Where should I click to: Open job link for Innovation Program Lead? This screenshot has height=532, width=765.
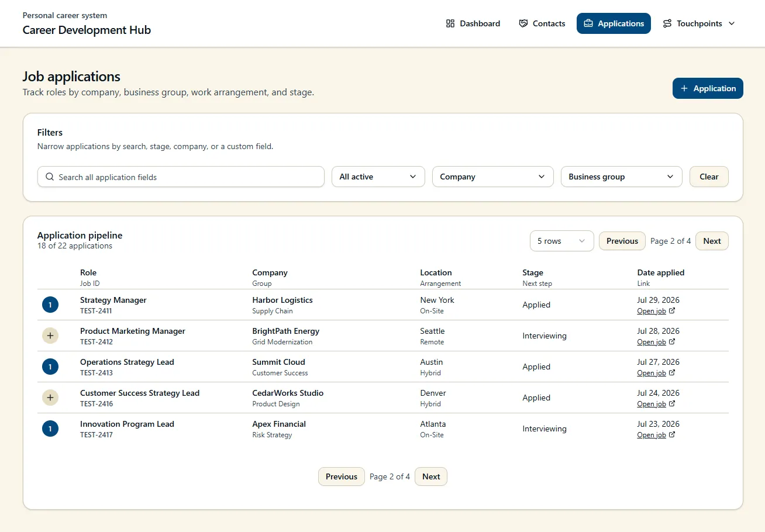(x=656, y=435)
